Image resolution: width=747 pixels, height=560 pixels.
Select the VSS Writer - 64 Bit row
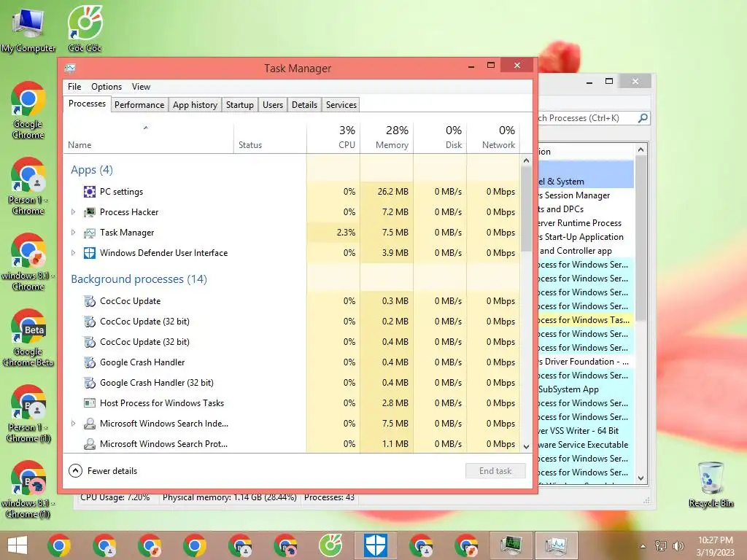point(586,430)
